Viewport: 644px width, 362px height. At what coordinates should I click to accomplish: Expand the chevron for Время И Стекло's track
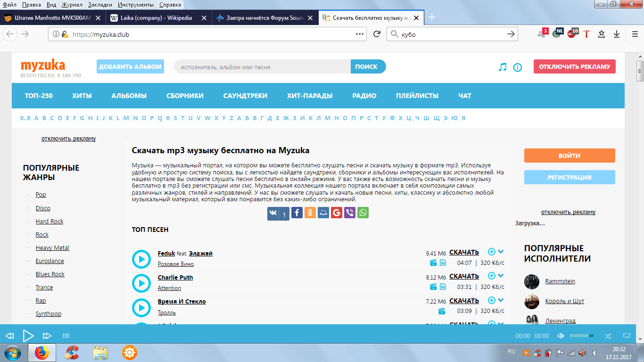(501, 300)
